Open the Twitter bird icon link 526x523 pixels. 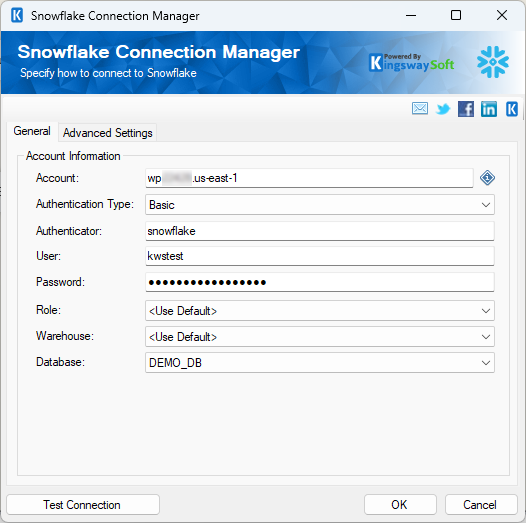[443, 109]
